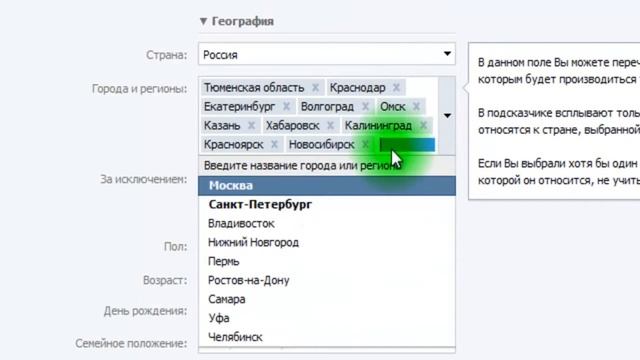640x360 pixels.
Task: Select Санкт-Петербург from the city list
Action: [327, 204]
